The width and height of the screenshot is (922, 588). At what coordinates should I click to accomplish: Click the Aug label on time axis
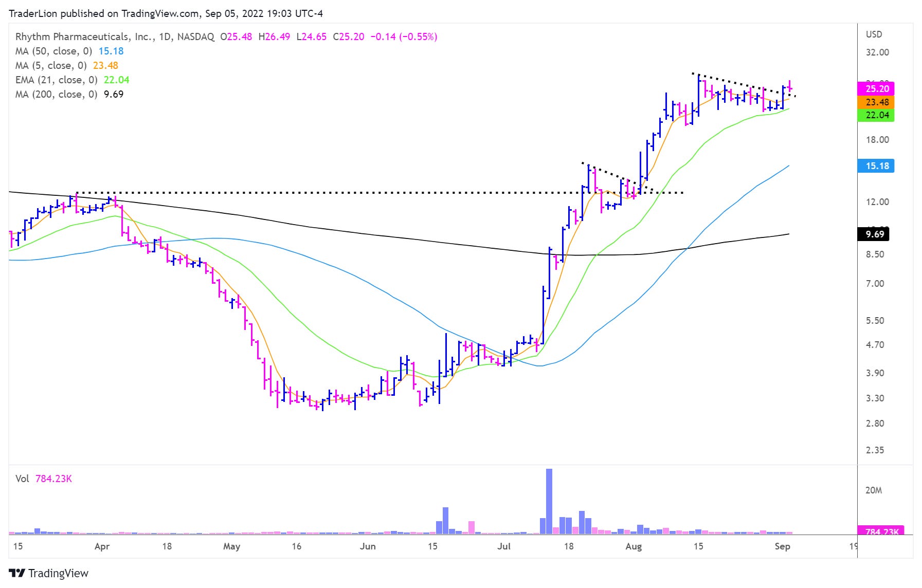tap(634, 546)
